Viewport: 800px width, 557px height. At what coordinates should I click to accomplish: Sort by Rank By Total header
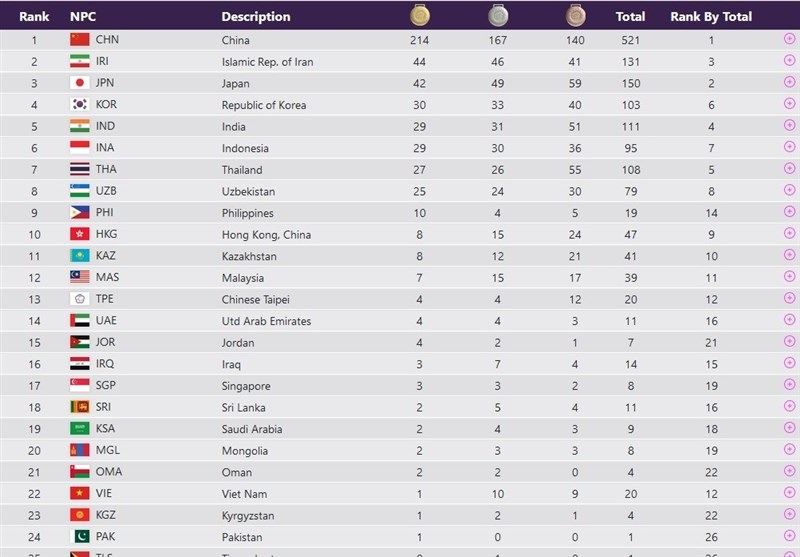click(x=711, y=16)
